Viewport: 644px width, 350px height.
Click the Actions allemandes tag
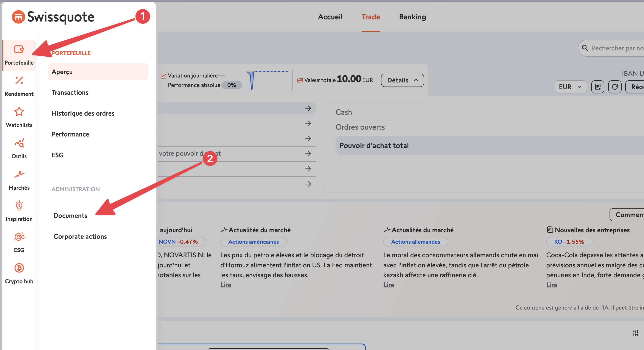(415, 242)
